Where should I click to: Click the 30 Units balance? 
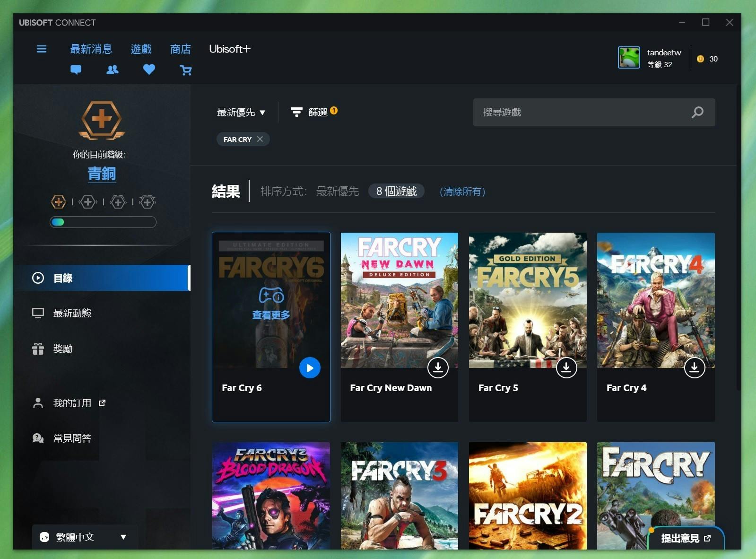coord(713,59)
